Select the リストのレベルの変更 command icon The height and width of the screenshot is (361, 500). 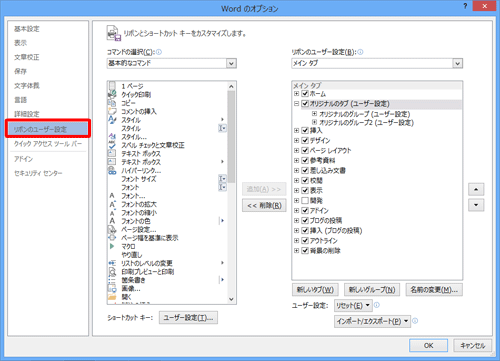pos(112,263)
